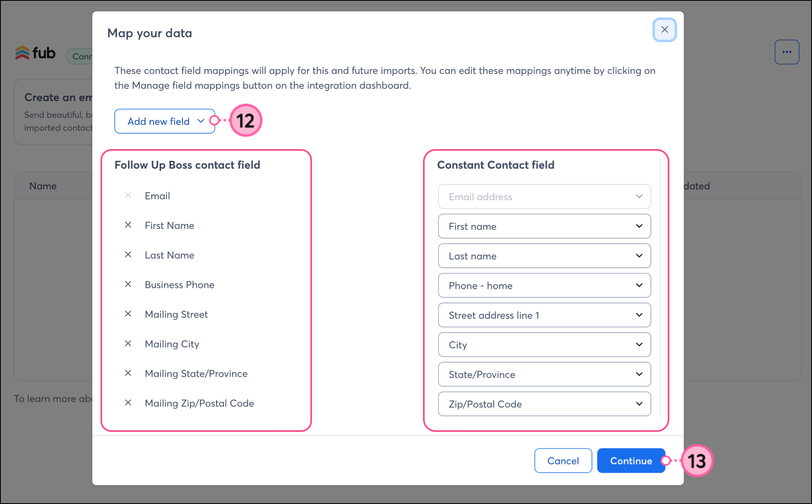Screen dimensions: 812x504
Task: Open the Zip/Postal Code dropdown
Action: pyautogui.click(x=545, y=404)
